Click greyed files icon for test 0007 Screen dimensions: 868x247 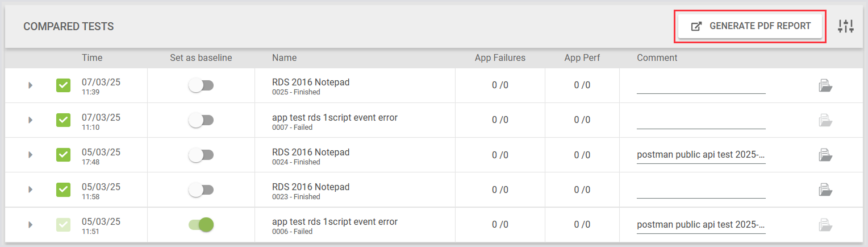pyautogui.click(x=825, y=120)
